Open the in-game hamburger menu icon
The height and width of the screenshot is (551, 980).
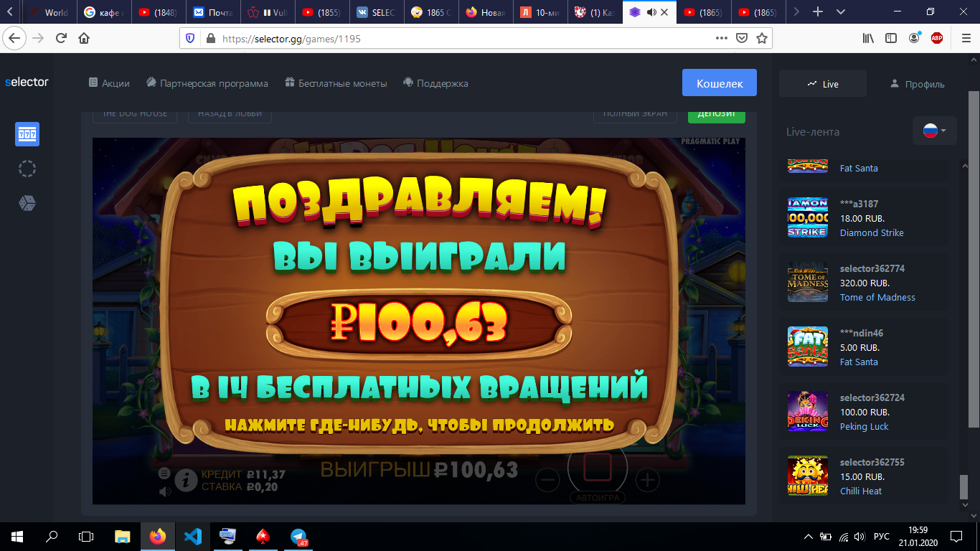(x=164, y=474)
